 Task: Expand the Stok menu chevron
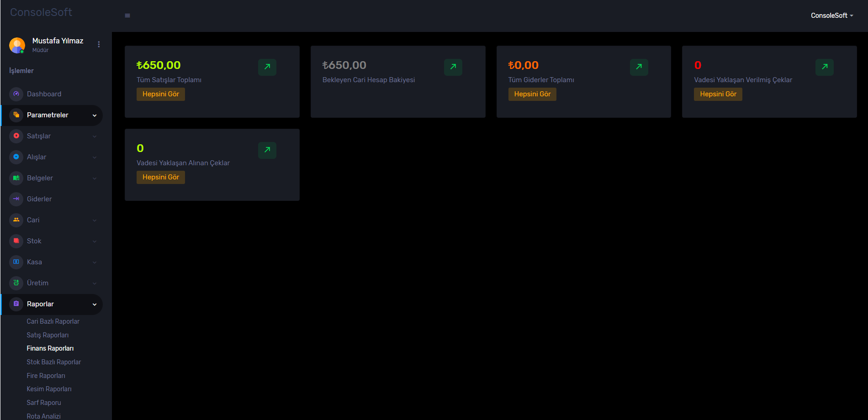coord(95,241)
